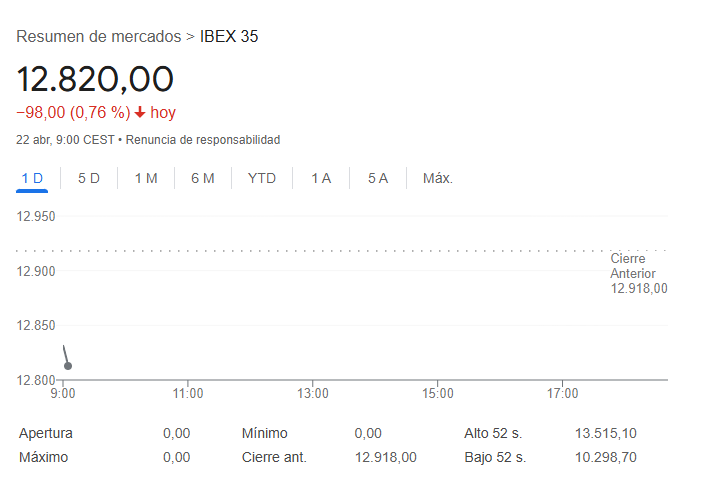This screenshot has height=478, width=706.
Task: Select the 1 D time range tab
Action: (x=33, y=178)
